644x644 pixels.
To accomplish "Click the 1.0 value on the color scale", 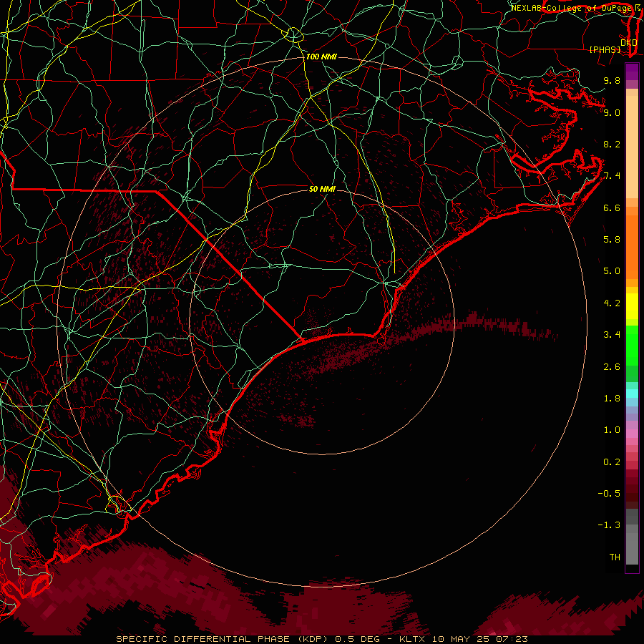I will [612, 430].
